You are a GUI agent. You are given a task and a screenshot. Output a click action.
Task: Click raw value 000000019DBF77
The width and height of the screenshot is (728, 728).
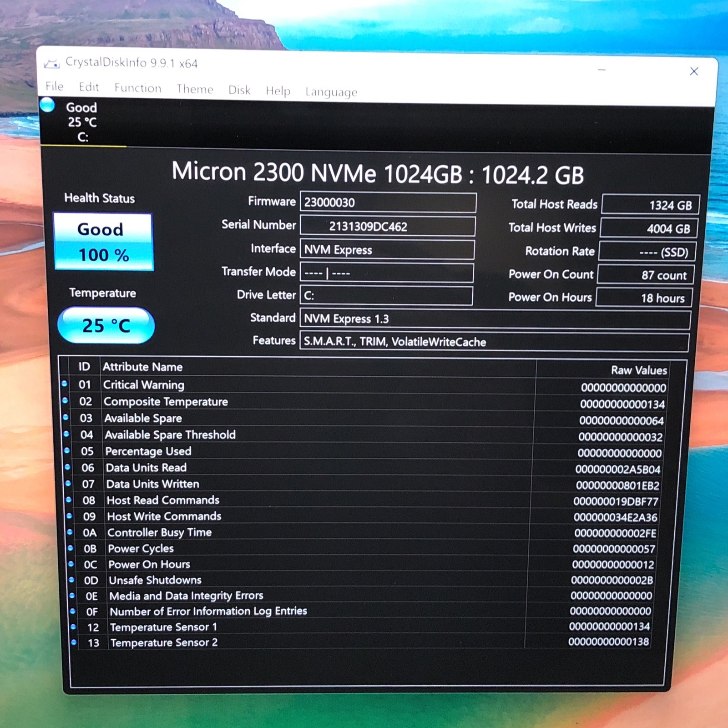pos(616,501)
